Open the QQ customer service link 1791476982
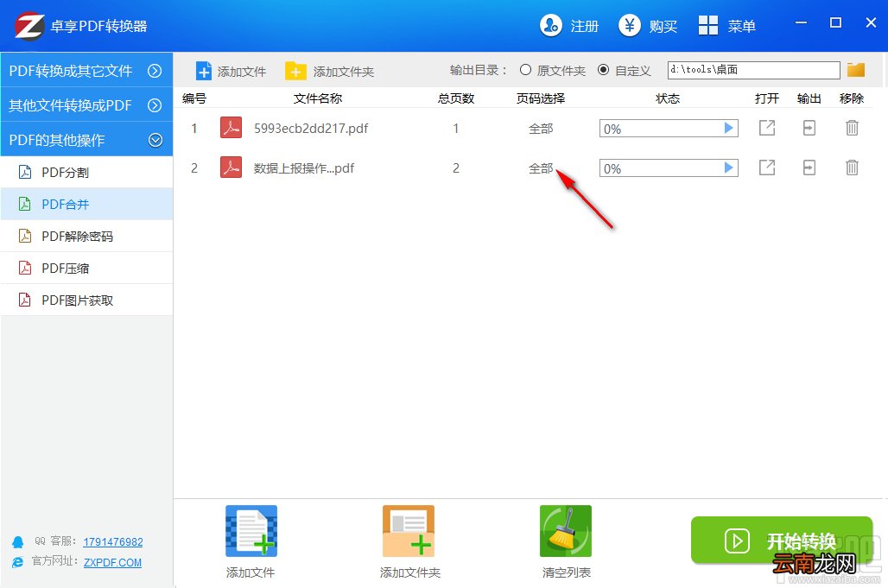888x588 pixels. click(x=112, y=541)
